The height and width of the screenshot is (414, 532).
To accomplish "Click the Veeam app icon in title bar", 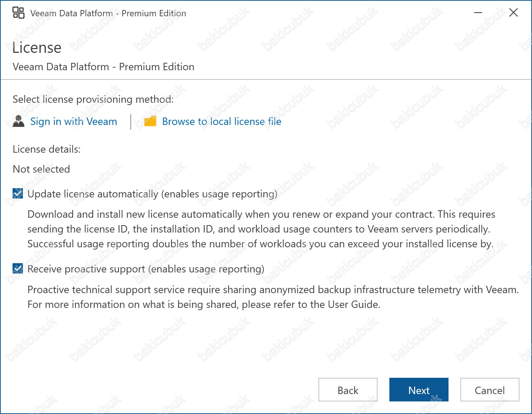I will tap(18, 13).
